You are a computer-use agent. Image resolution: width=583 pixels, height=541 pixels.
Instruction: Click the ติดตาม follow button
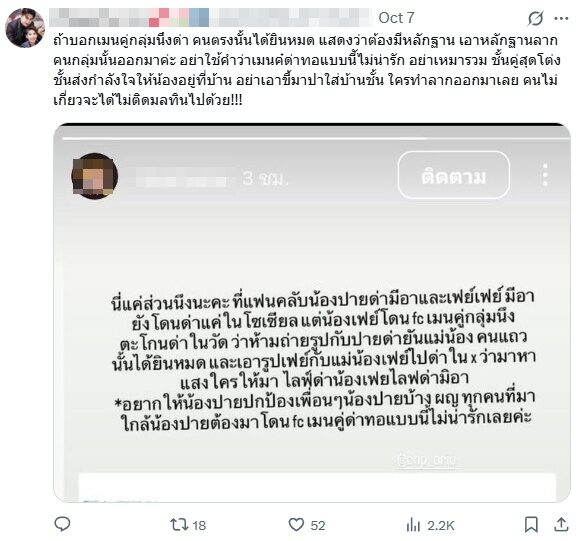coord(453,175)
